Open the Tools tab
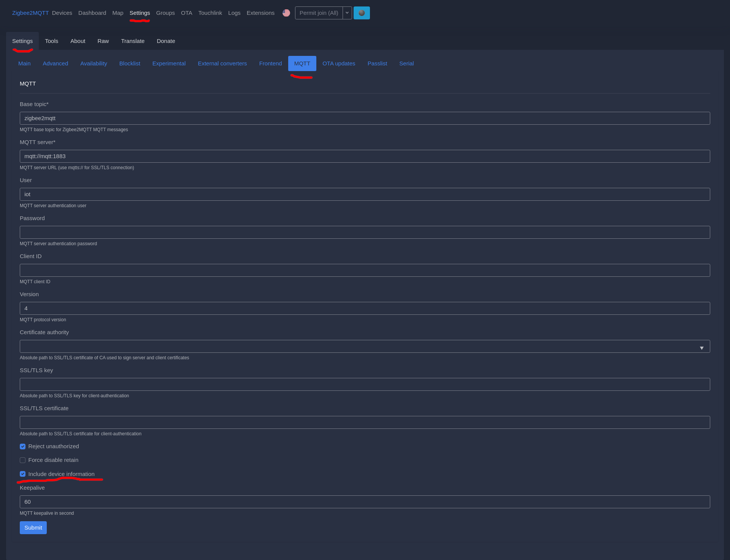The height and width of the screenshot is (560, 730). pyautogui.click(x=51, y=41)
